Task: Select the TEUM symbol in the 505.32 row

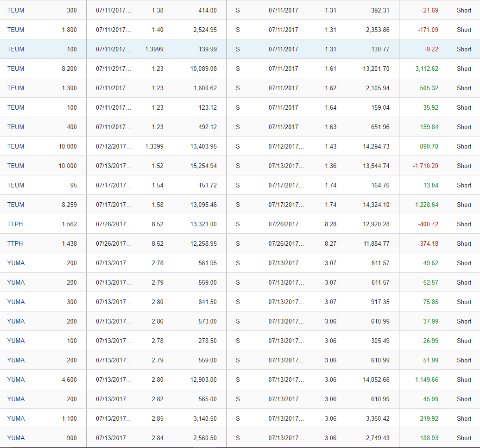Action: (16, 88)
